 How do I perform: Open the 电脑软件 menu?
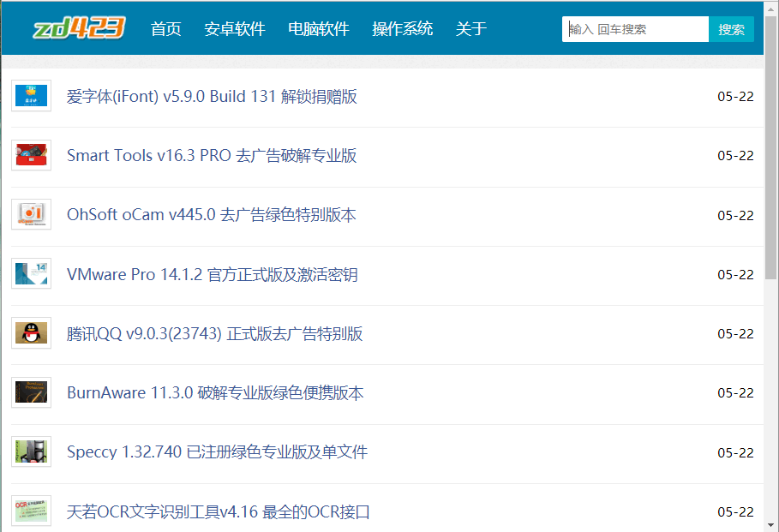click(x=319, y=29)
